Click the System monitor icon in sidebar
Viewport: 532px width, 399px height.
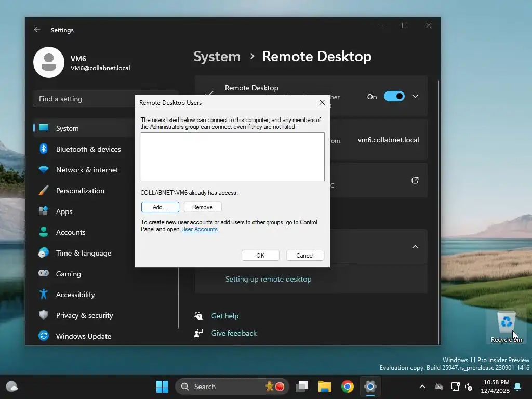click(x=44, y=128)
